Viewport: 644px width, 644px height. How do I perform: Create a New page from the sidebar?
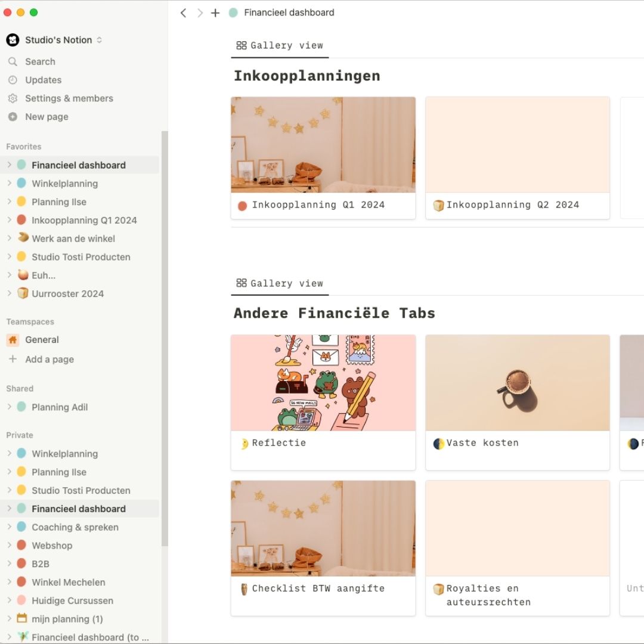click(46, 116)
